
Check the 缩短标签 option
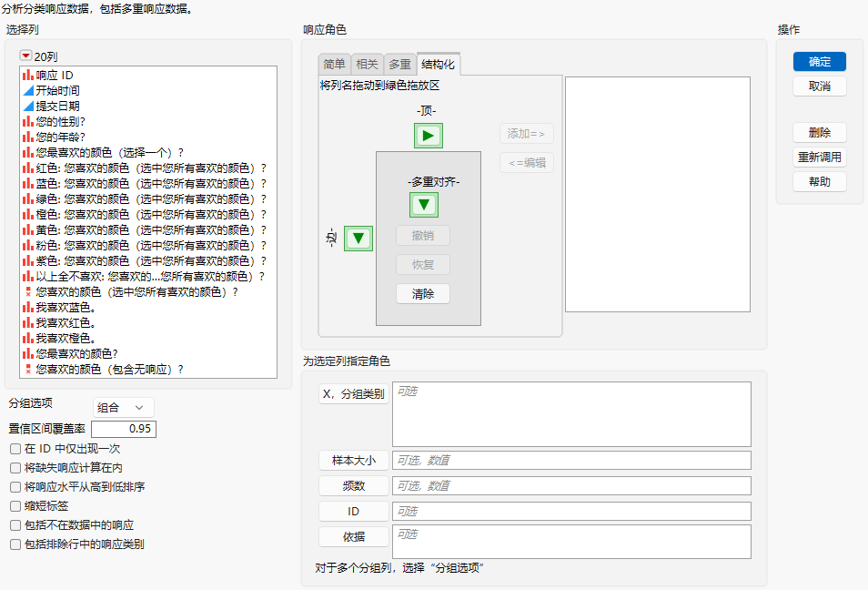pyautogui.click(x=15, y=506)
